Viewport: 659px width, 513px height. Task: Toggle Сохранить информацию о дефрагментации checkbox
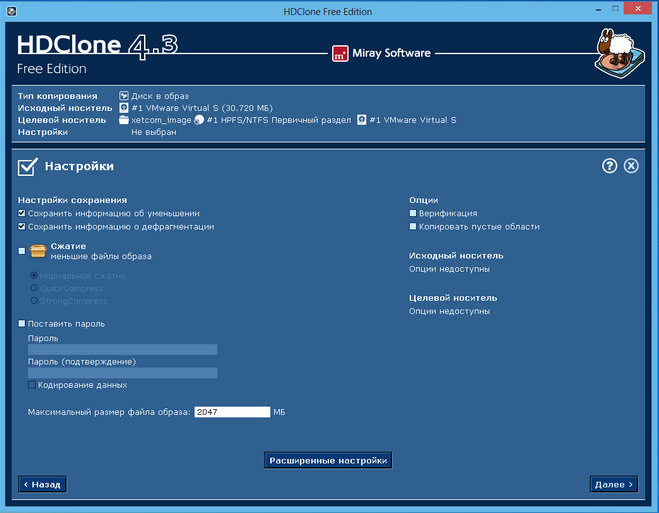click(x=22, y=226)
